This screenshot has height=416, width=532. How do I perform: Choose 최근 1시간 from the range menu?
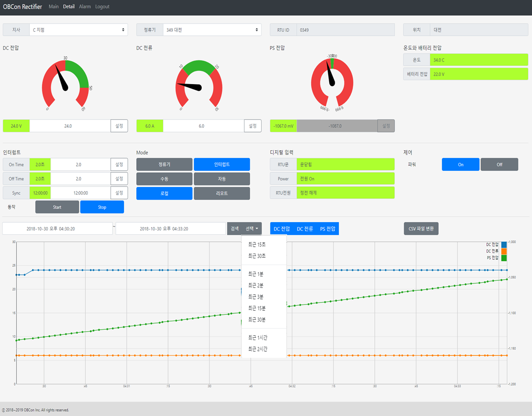pyautogui.click(x=264, y=338)
